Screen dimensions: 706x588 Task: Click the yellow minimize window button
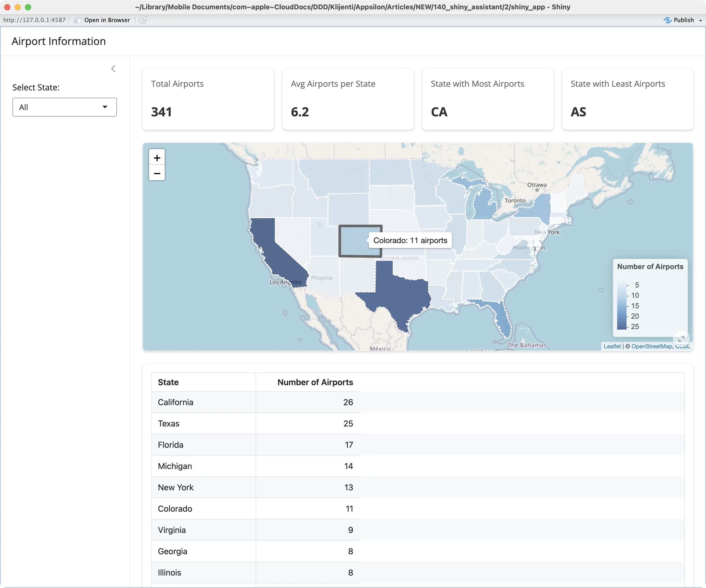tap(17, 7)
